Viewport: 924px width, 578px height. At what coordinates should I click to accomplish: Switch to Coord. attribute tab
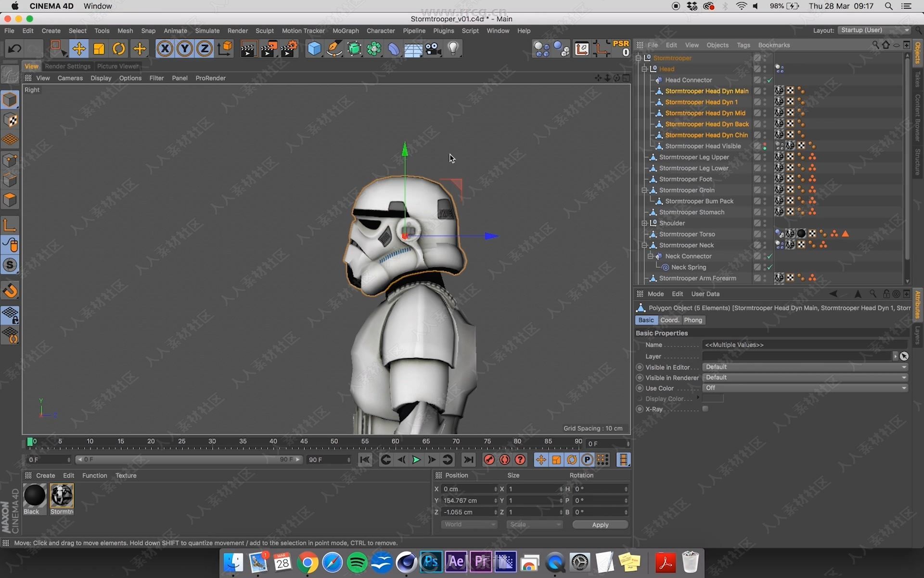pyautogui.click(x=669, y=320)
